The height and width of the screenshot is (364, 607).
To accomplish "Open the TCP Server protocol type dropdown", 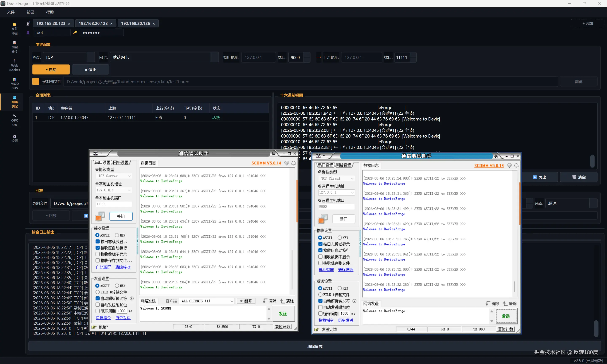I will pos(114,176).
